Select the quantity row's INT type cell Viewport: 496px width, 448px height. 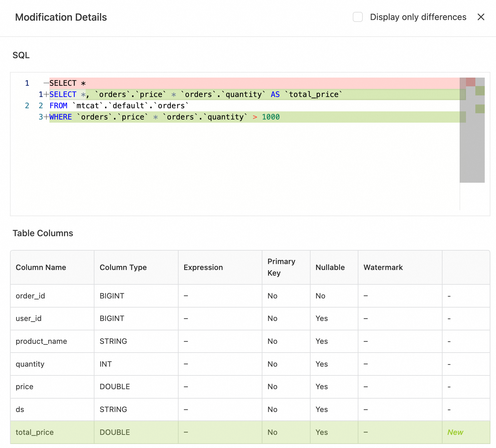pyautogui.click(x=106, y=364)
